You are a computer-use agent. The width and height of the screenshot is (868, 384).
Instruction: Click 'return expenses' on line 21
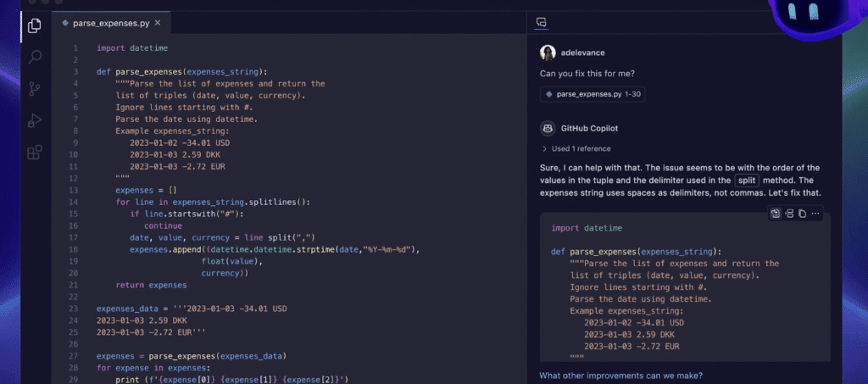[x=151, y=286]
